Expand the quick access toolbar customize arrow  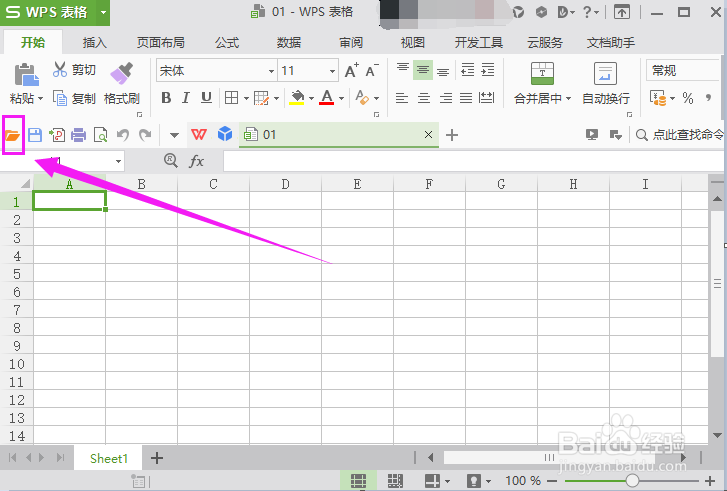[x=174, y=135]
